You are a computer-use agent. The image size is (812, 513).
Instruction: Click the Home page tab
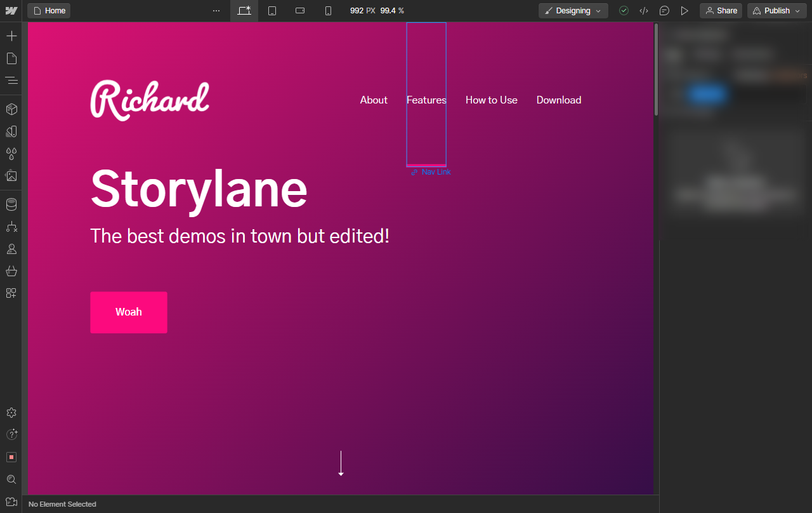pos(49,11)
